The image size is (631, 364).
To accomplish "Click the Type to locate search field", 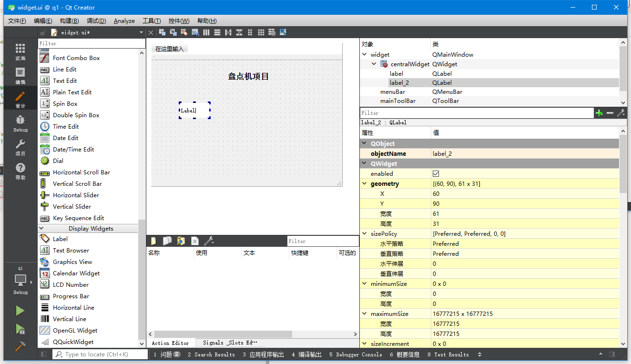I will (x=100, y=354).
